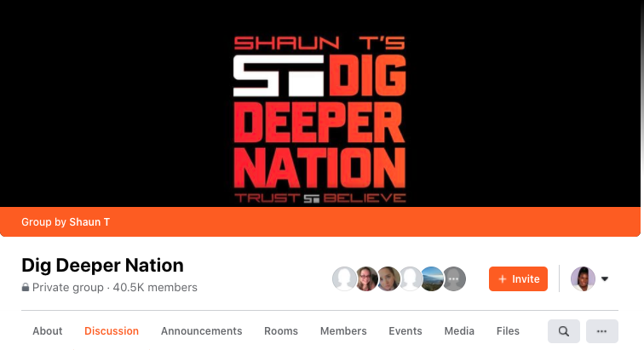Open the Announcements tab
This screenshot has width=644, height=350.
click(x=201, y=331)
